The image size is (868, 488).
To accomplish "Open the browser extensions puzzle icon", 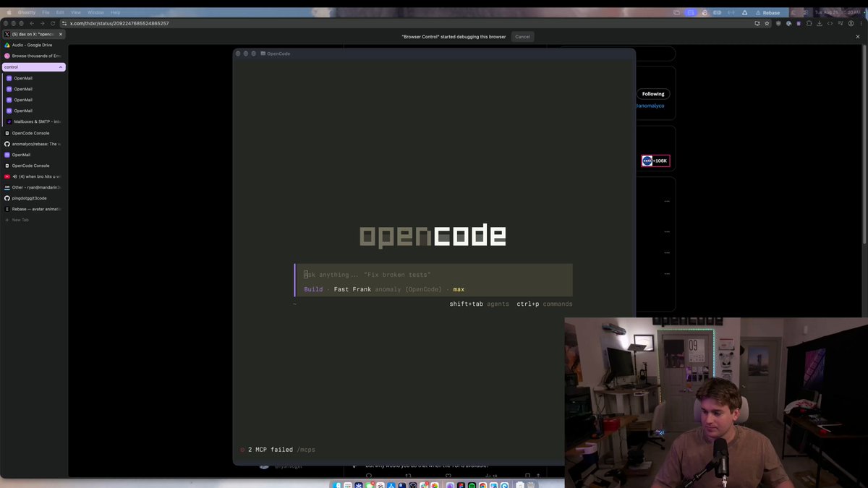I will 809,23.
